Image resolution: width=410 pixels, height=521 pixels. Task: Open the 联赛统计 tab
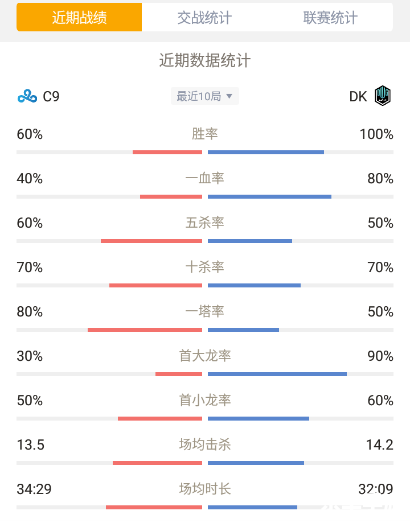pyautogui.click(x=330, y=17)
